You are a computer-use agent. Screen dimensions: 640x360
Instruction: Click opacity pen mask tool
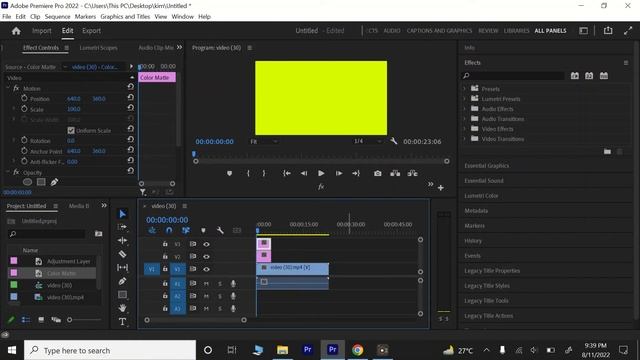pyautogui.click(x=54, y=182)
